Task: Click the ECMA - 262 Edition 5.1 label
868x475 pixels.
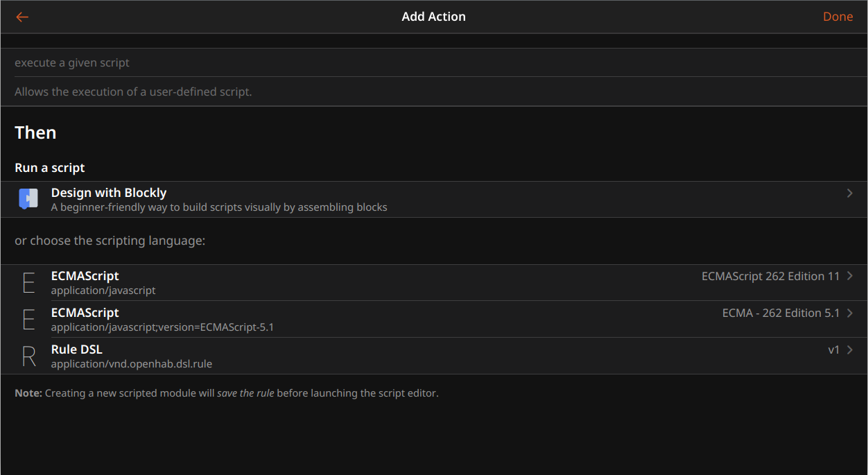Action: click(x=780, y=313)
